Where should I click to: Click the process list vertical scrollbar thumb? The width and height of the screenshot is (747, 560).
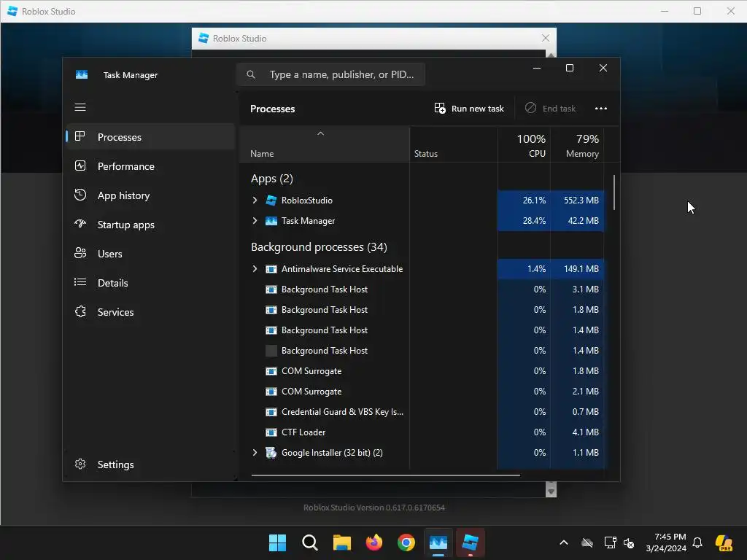[614, 192]
